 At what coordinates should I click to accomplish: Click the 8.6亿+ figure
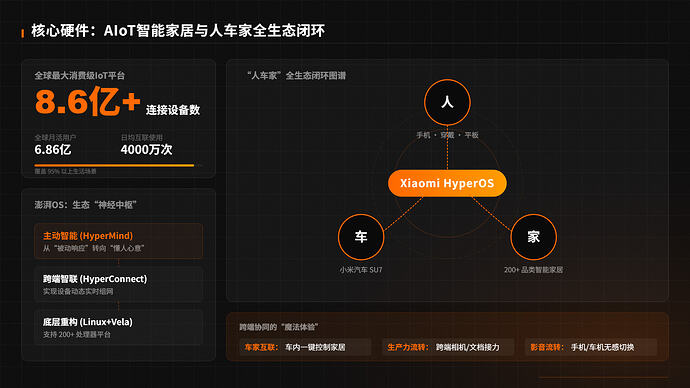[88, 102]
